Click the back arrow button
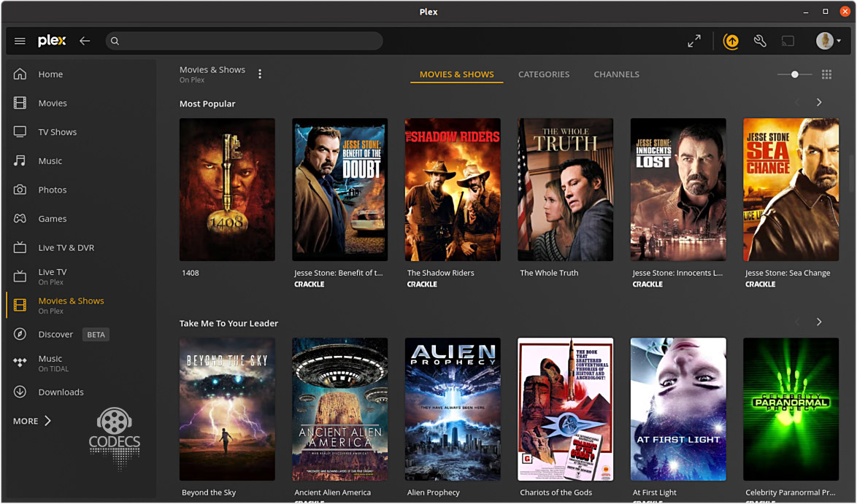This screenshot has width=857, height=504. pyautogui.click(x=85, y=41)
